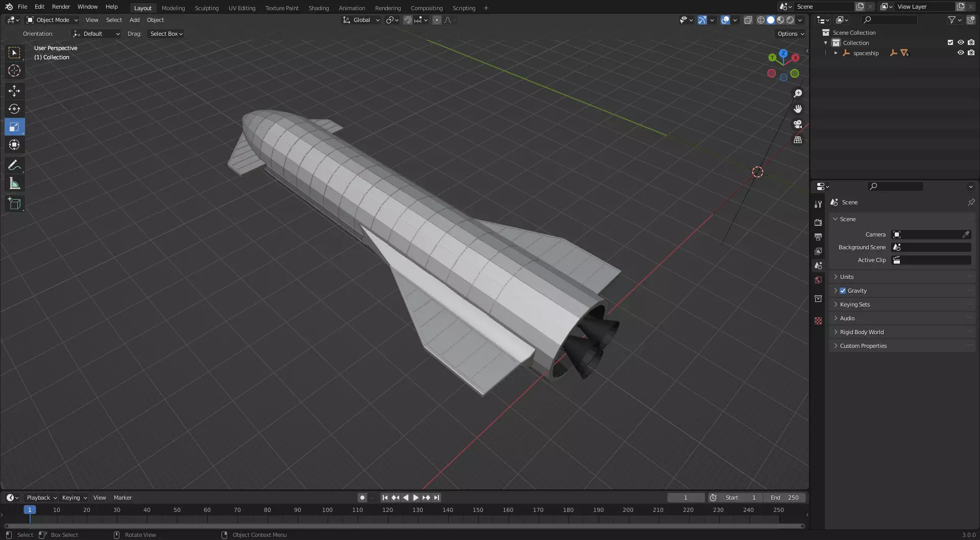Jump to the end frame button
This screenshot has height=540, width=980.
click(436, 498)
